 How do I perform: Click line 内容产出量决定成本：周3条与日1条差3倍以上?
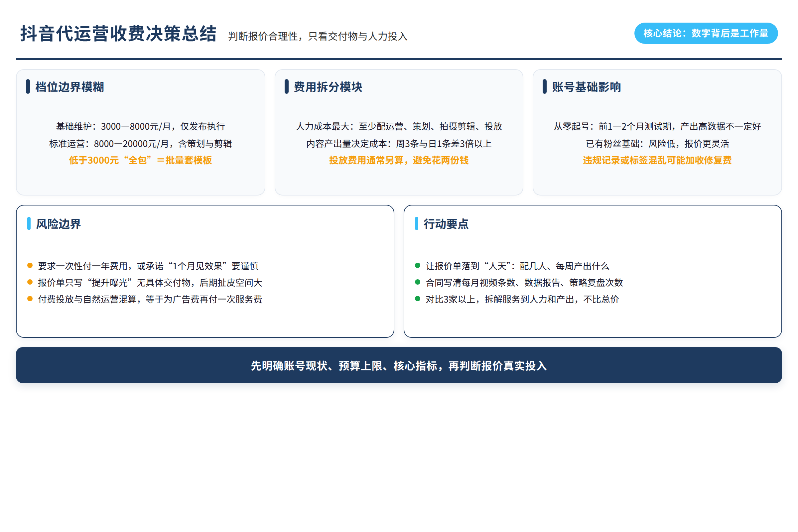pos(399,144)
